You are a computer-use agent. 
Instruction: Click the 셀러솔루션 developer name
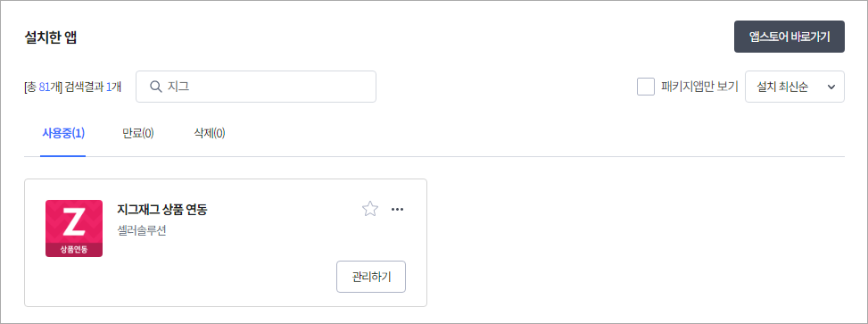142,230
